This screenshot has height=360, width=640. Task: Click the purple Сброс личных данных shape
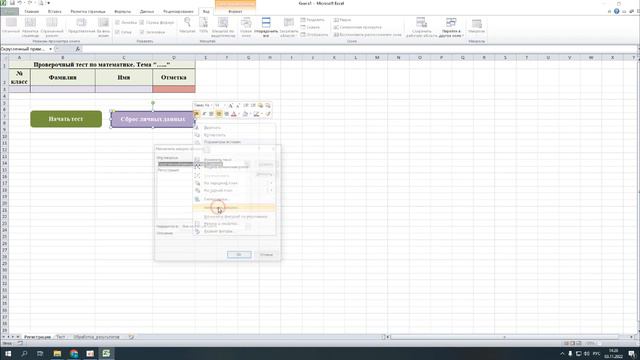tap(153, 119)
